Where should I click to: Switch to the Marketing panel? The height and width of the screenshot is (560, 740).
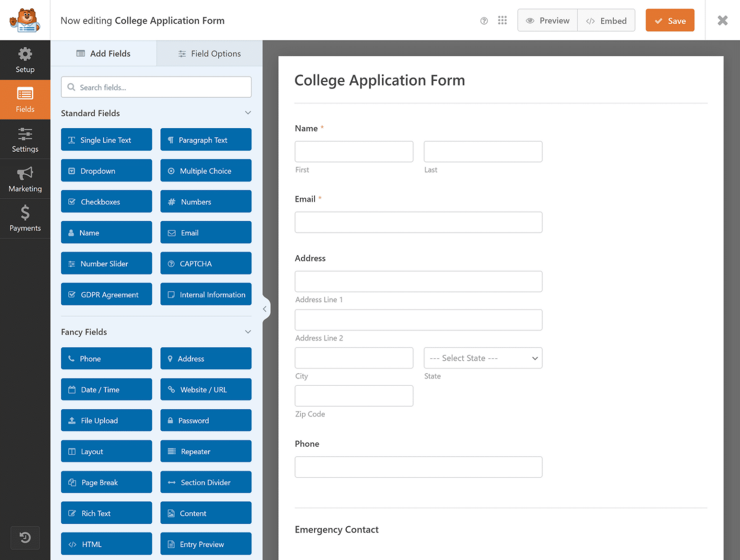pos(25,179)
